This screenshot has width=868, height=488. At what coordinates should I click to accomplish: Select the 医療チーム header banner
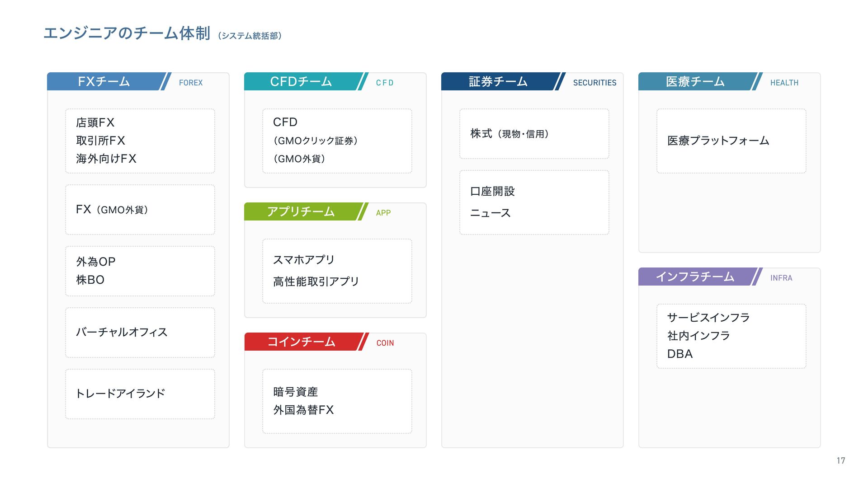point(695,82)
